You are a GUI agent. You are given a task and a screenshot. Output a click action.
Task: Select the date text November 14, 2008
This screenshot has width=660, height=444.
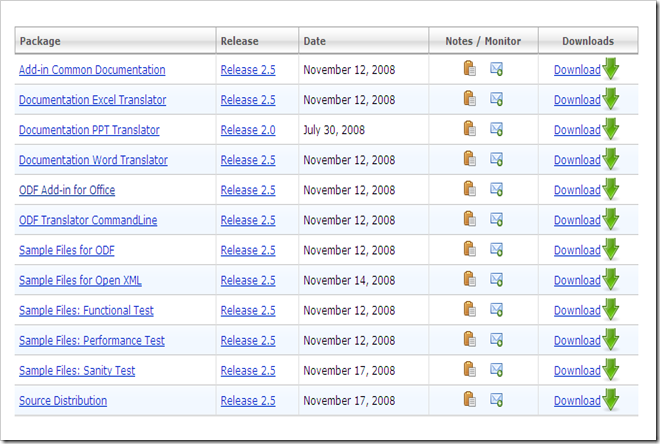[x=349, y=281]
